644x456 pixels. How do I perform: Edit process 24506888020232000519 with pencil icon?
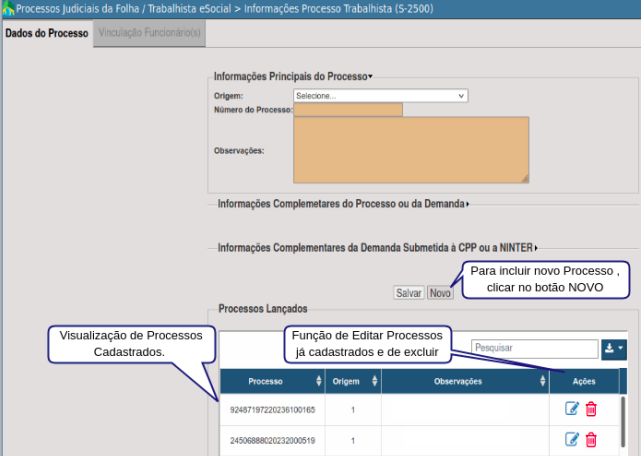pos(572,439)
